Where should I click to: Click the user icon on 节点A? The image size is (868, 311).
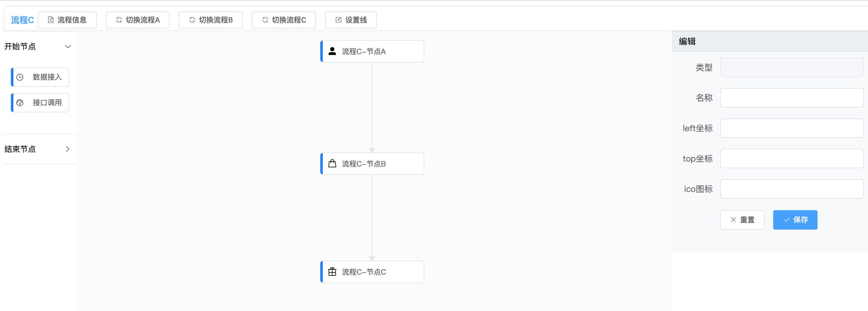coord(332,51)
